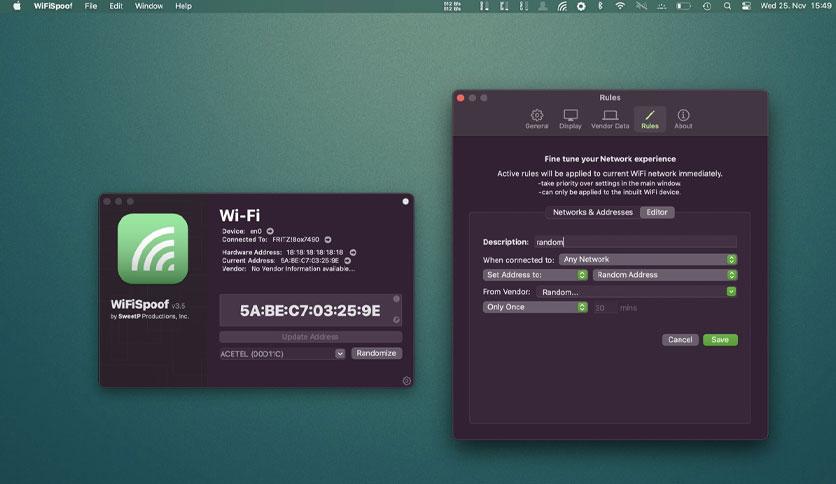Viewport: 836px width, 484px height.
Task: Open Spotlight search in menu bar
Action: 727,6
